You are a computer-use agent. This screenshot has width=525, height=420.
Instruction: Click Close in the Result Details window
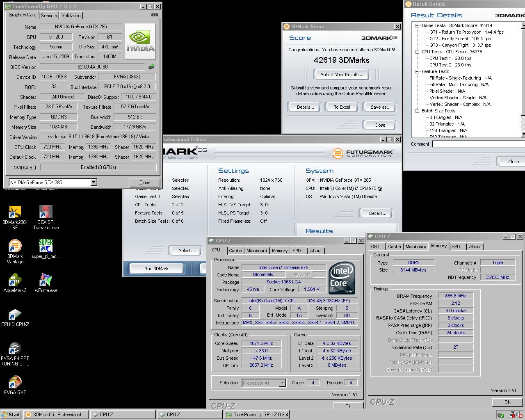511,162
